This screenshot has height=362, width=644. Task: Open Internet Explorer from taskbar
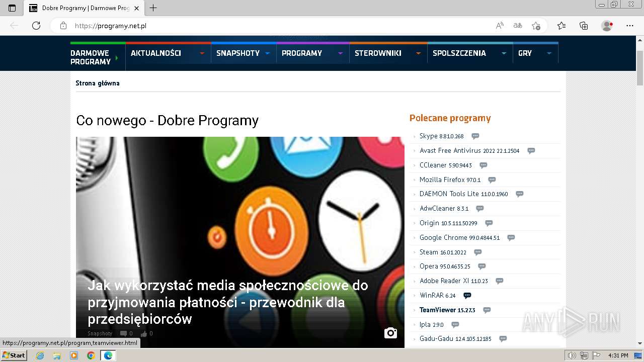[40, 355]
